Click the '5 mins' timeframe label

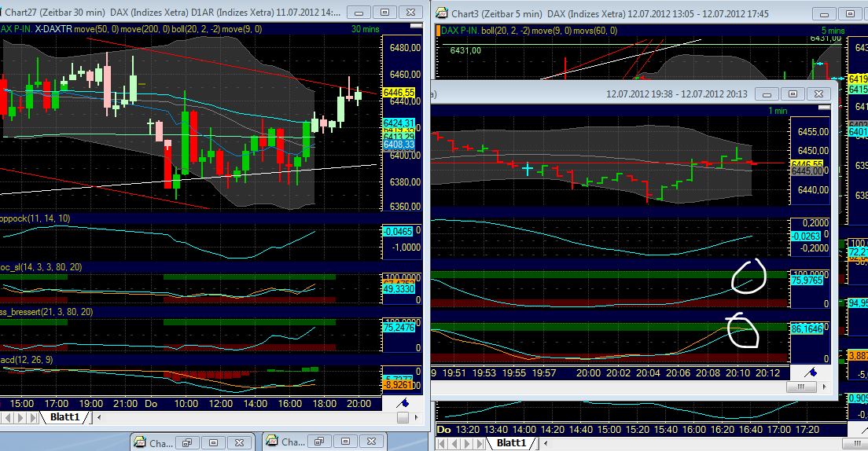pos(833,31)
